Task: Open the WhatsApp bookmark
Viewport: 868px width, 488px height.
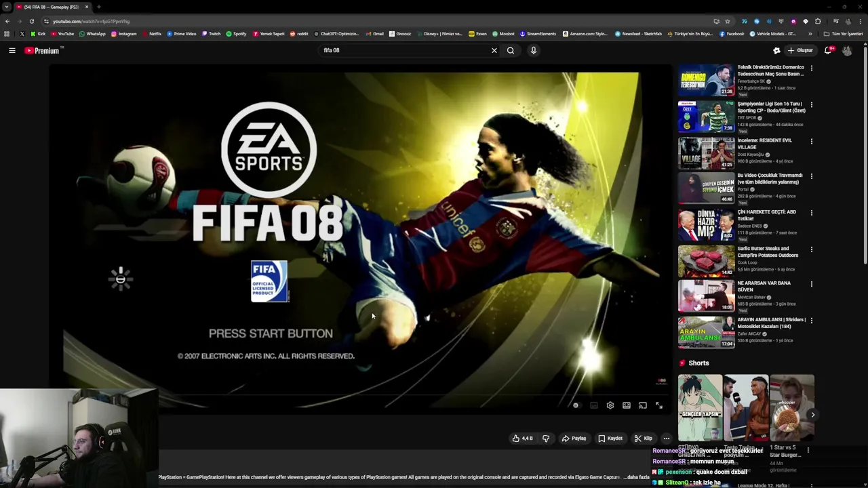Action: pyautogui.click(x=92, y=33)
